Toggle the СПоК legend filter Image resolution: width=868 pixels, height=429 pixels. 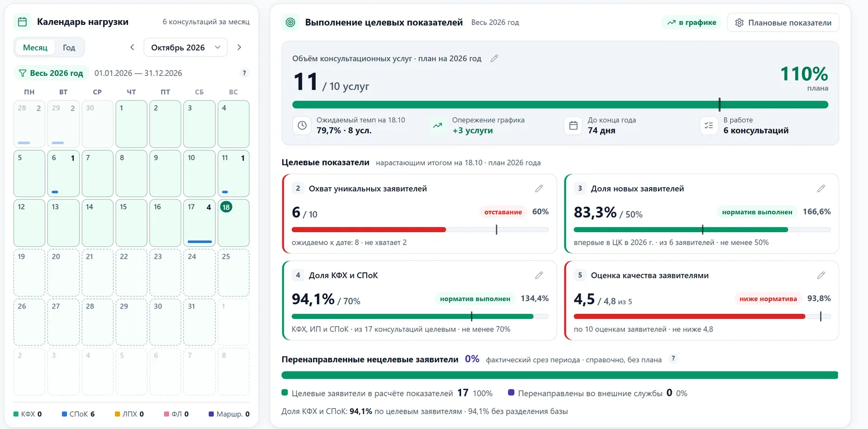pyautogui.click(x=78, y=414)
